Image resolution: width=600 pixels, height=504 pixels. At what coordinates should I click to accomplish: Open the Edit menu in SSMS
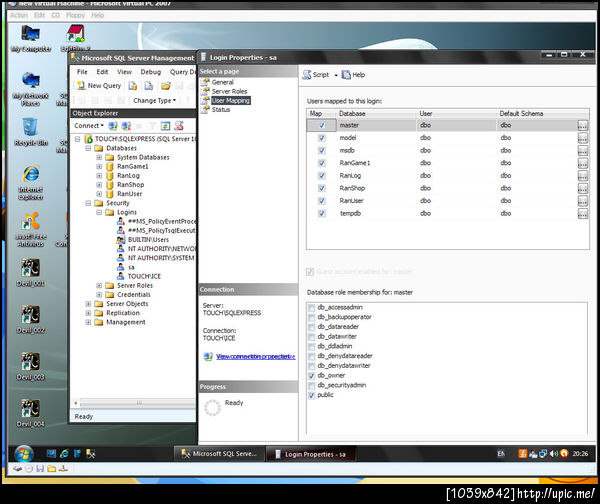click(102, 72)
